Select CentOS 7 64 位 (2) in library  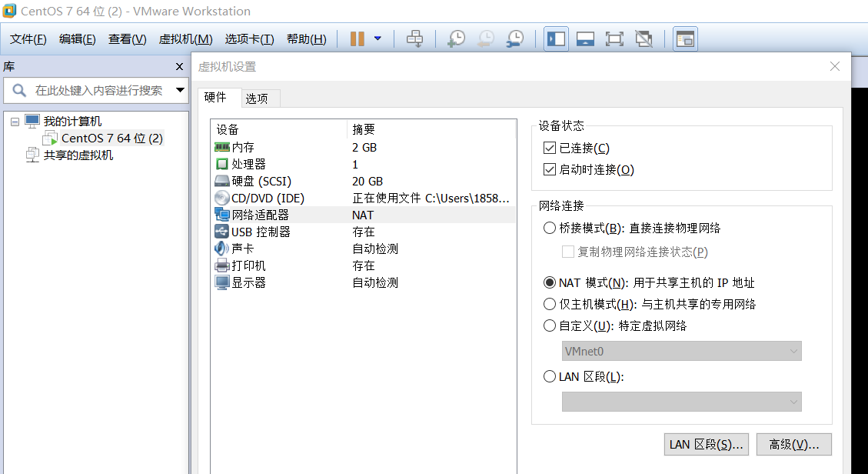click(x=111, y=138)
